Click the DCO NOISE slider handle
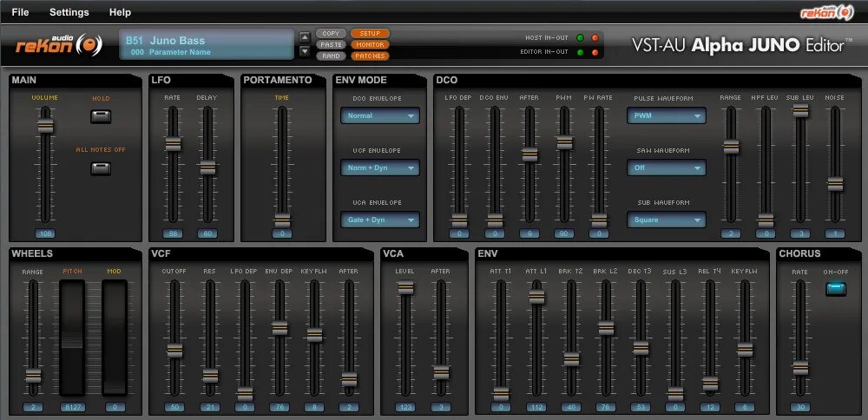The image size is (868, 420). click(835, 184)
